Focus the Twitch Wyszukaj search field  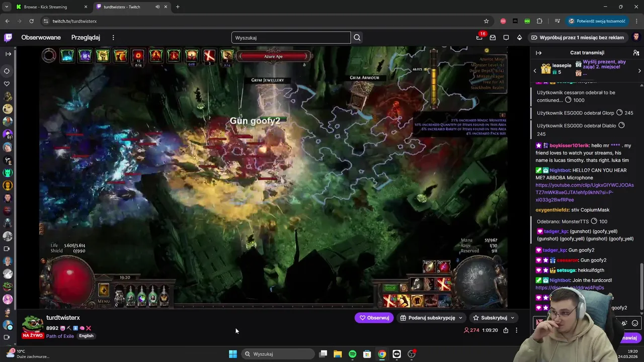pyautogui.click(x=291, y=38)
